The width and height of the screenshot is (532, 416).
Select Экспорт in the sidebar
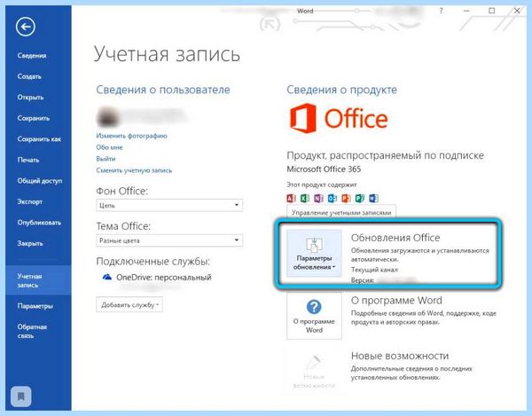coord(30,201)
